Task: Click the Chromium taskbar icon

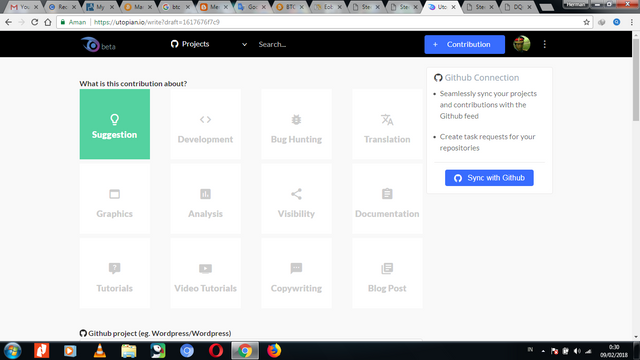Action: click(x=187, y=351)
